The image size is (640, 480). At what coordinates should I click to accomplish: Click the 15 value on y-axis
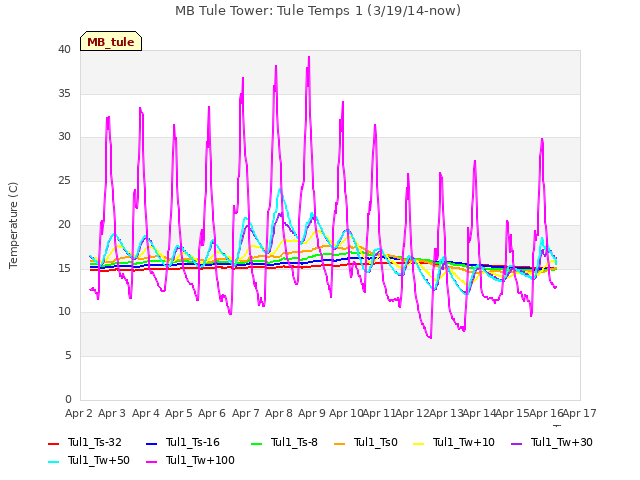[64, 268]
